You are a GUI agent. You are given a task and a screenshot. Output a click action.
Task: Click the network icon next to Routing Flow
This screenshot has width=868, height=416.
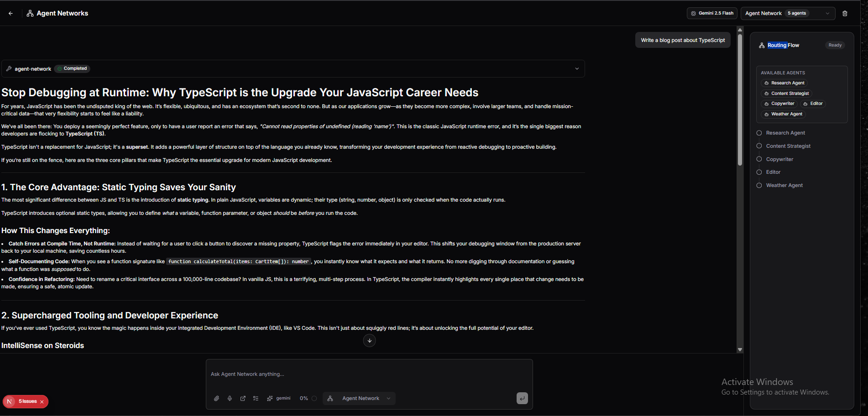(x=761, y=45)
